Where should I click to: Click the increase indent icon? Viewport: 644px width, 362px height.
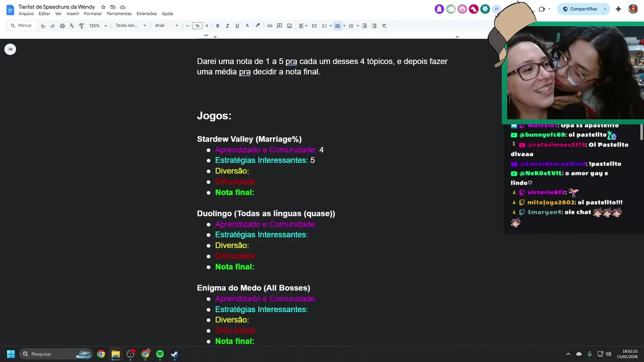point(374,26)
